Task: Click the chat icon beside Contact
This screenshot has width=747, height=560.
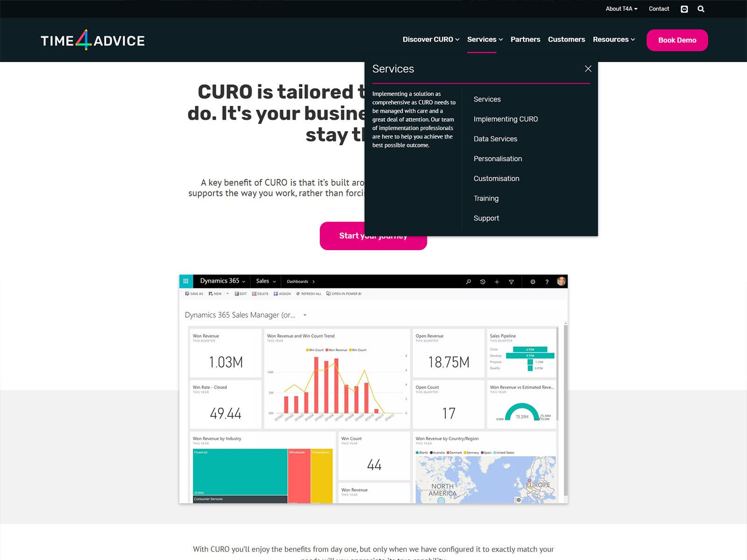Action: tap(684, 9)
